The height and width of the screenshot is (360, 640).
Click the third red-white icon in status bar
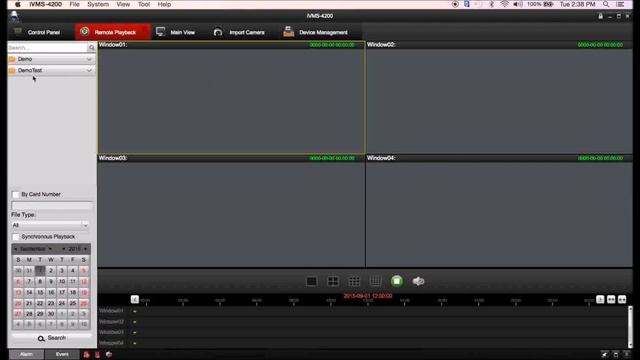click(x=109, y=355)
